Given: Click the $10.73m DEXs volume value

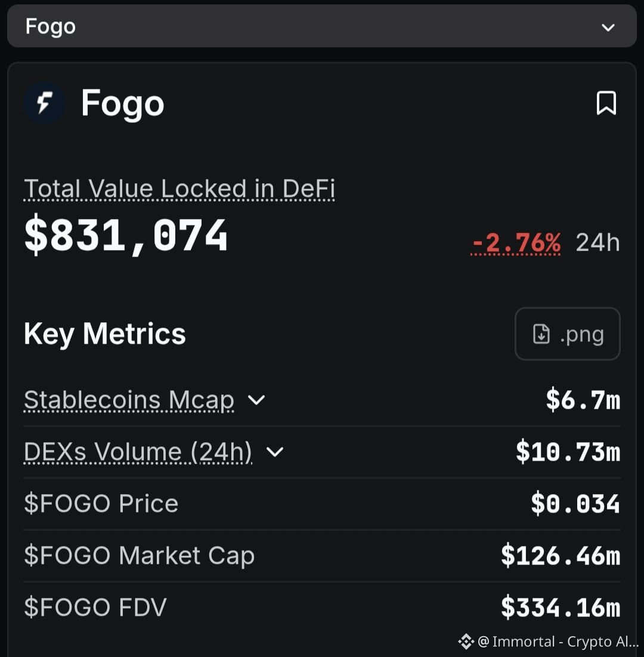Looking at the screenshot, I should (568, 452).
